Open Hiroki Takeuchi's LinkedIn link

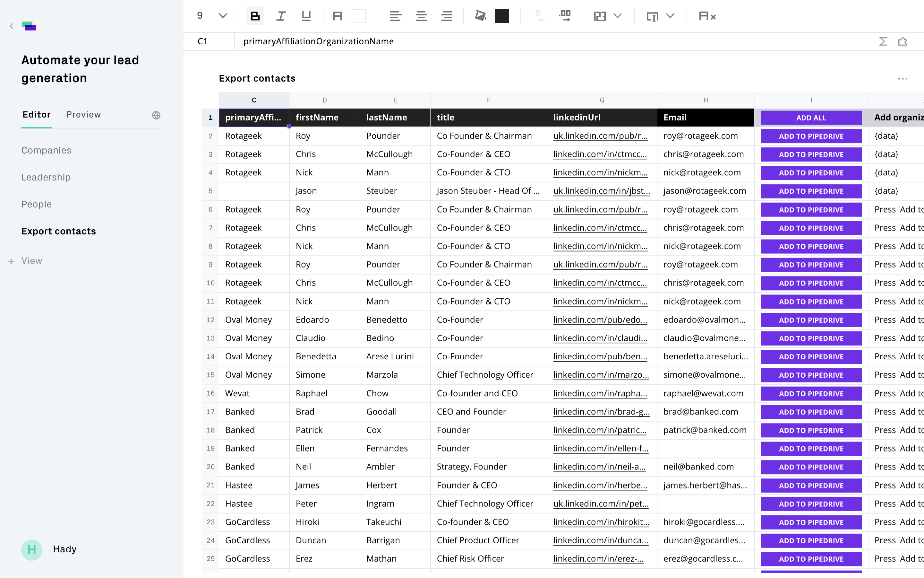pyautogui.click(x=601, y=522)
